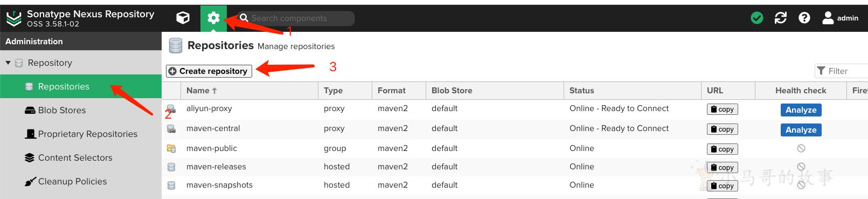The height and width of the screenshot is (199, 868).
Task: Sort the table by Type column
Action: pos(333,91)
